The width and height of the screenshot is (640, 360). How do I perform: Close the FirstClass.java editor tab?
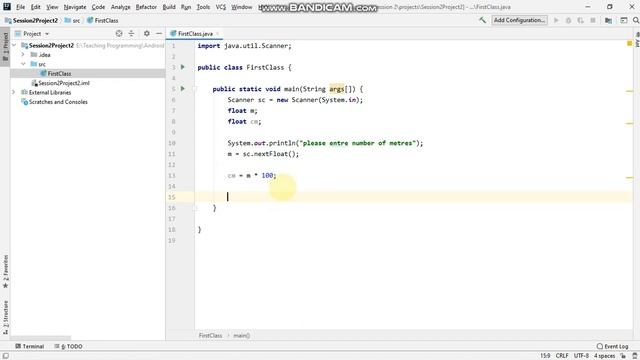click(x=218, y=33)
